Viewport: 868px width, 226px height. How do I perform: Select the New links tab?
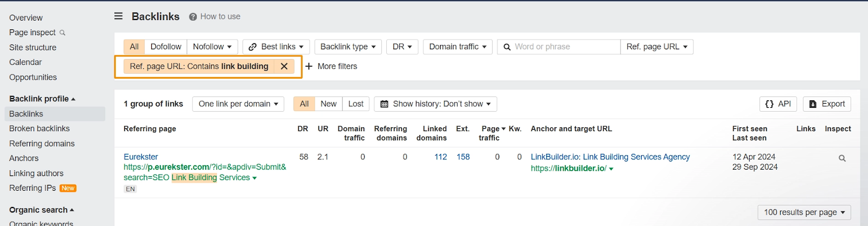(x=328, y=104)
